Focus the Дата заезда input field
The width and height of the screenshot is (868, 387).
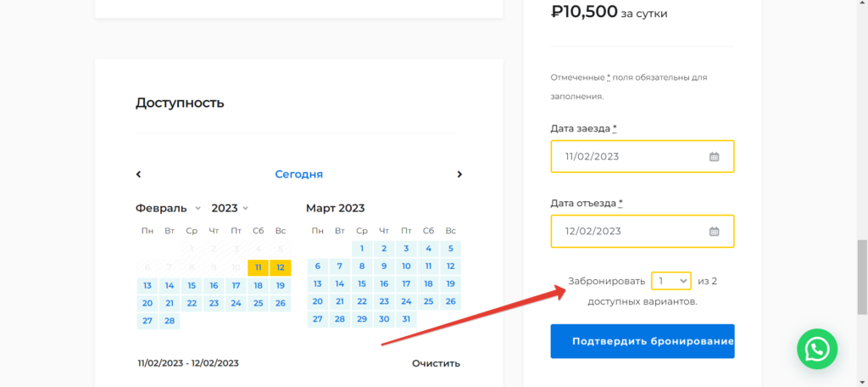[x=643, y=156]
